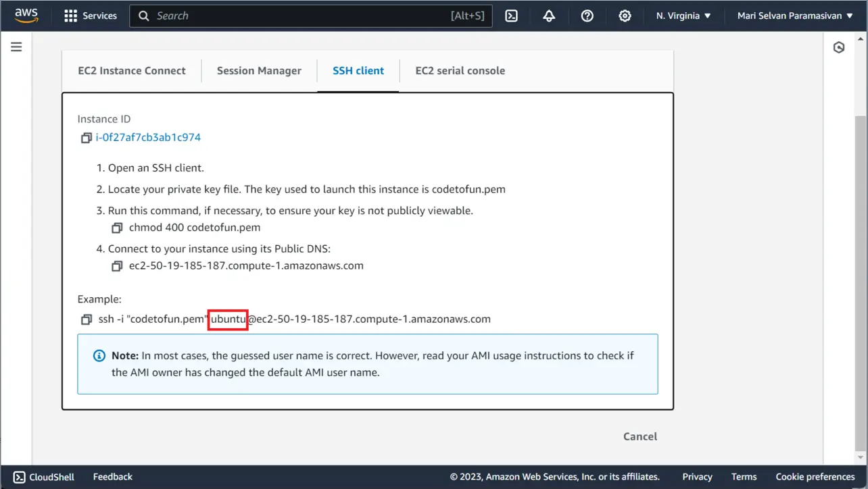The height and width of the screenshot is (489, 868).
Task: Click the 'ec2-50-19-185-187.compute-1.amazonaws.com' DNS text in step 4
Action: (x=246, y=265)
